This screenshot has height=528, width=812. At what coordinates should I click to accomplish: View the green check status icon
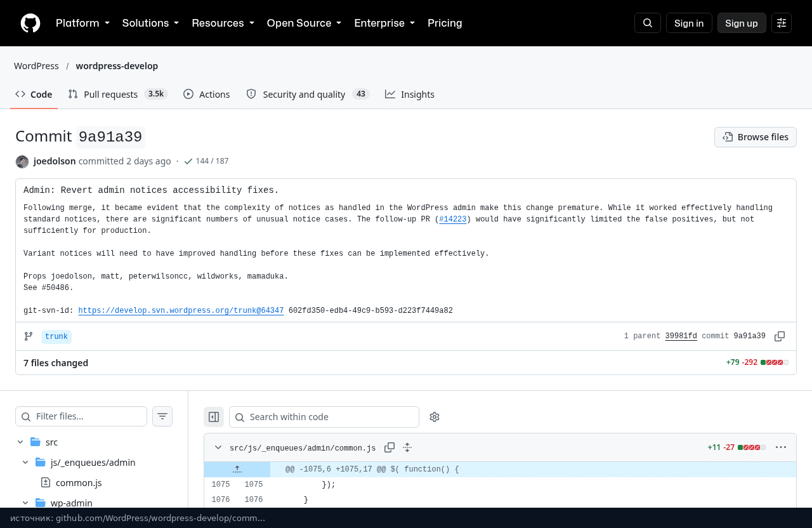[x=188, y=161]
